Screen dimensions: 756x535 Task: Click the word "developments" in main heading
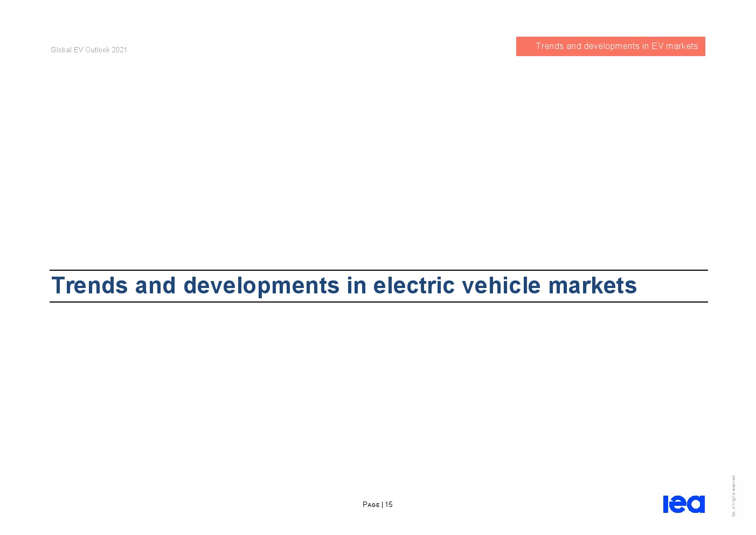coord(261,286)
